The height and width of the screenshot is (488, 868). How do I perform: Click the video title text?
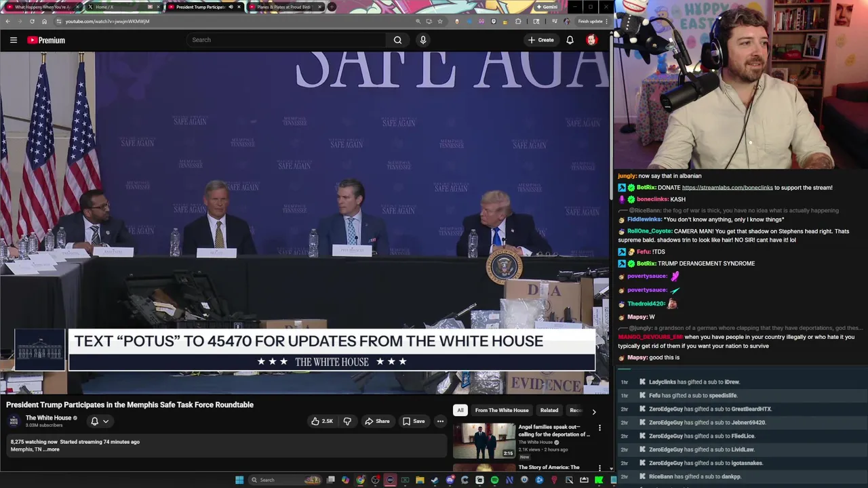click(x=130, y=405)
